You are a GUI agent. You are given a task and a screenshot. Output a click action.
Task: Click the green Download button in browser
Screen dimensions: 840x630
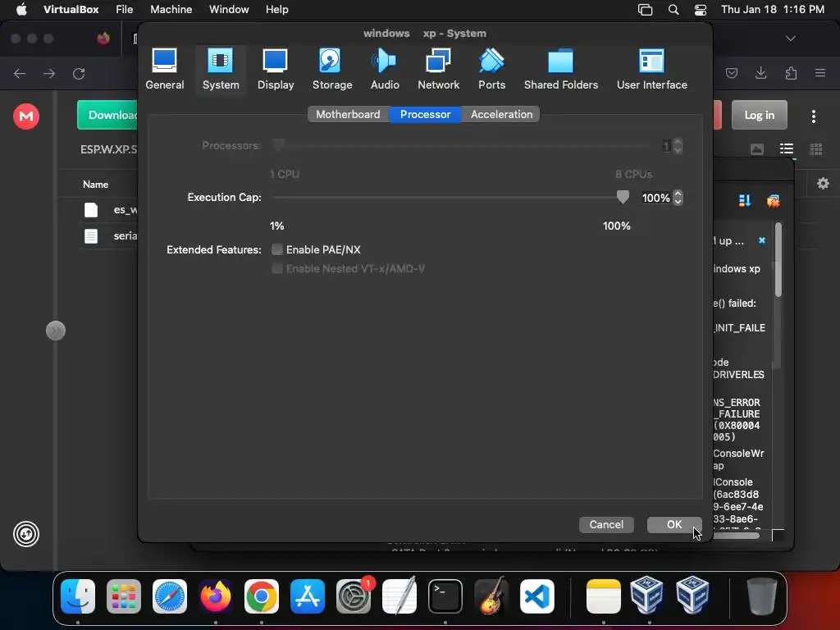(107, 115)
